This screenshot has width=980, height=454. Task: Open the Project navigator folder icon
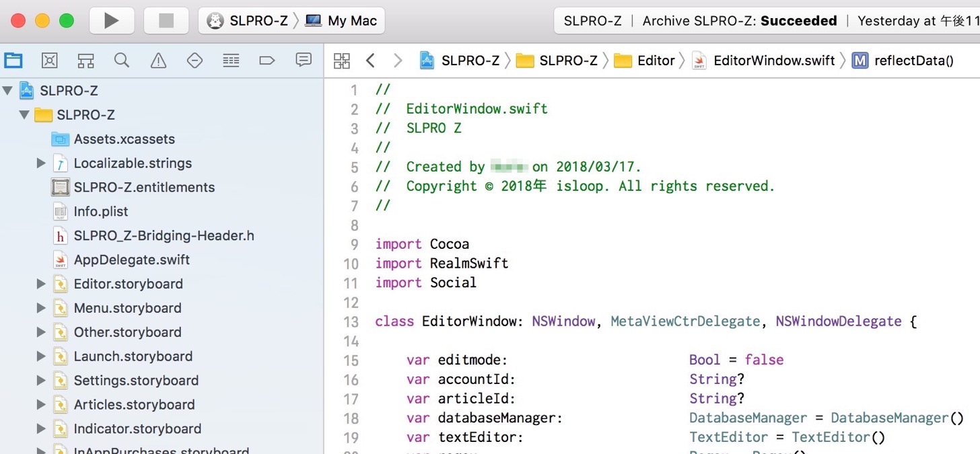(13, 61)
